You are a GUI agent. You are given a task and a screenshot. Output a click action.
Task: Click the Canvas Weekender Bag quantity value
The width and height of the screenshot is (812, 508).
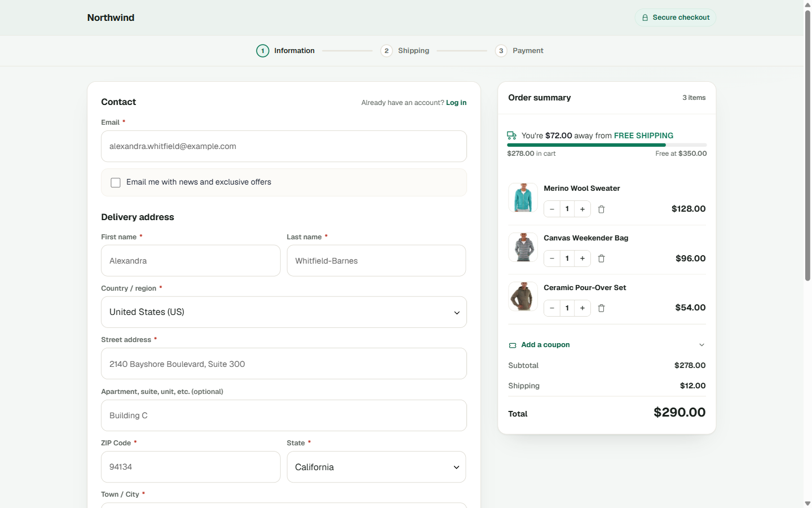(567, 259)
